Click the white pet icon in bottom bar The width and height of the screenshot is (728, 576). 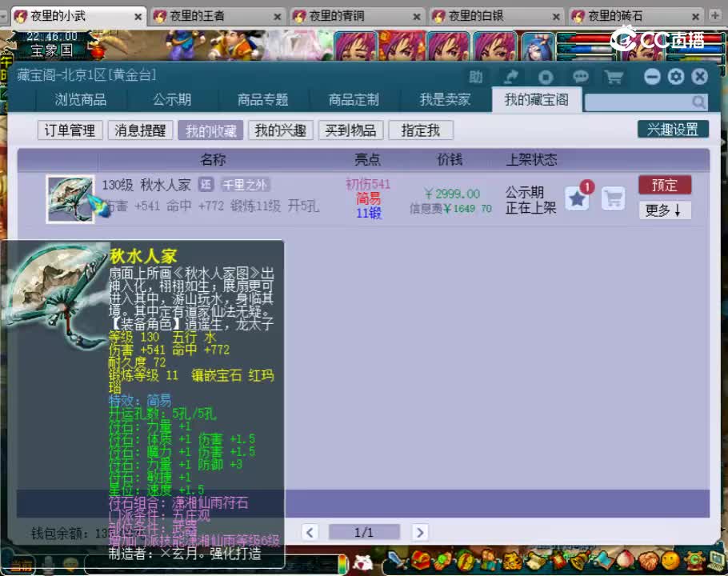tap(363, 562)
